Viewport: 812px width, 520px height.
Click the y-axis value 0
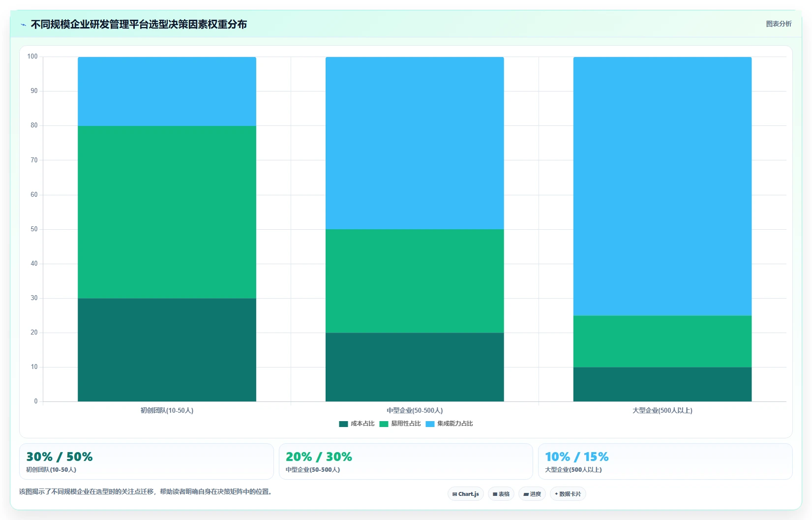35,401
